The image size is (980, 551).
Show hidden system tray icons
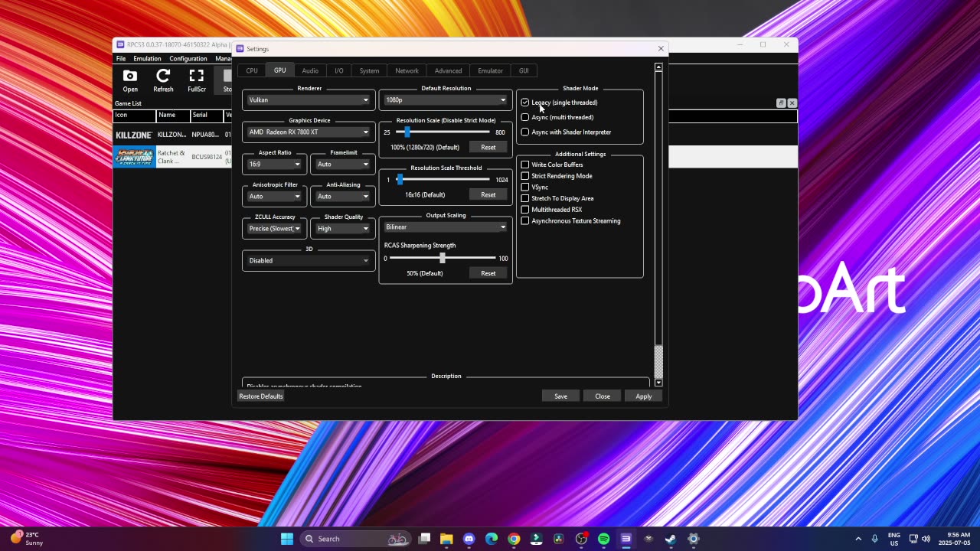pyautogui.click(x=858, y=539)
